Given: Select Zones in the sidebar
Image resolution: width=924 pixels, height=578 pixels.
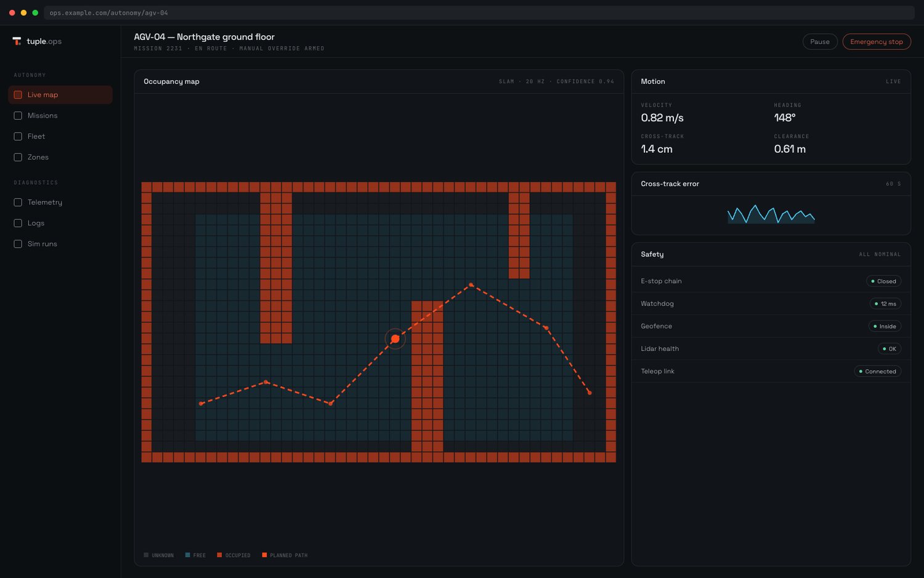Looking at the screenshot, I should pos(60,157).
